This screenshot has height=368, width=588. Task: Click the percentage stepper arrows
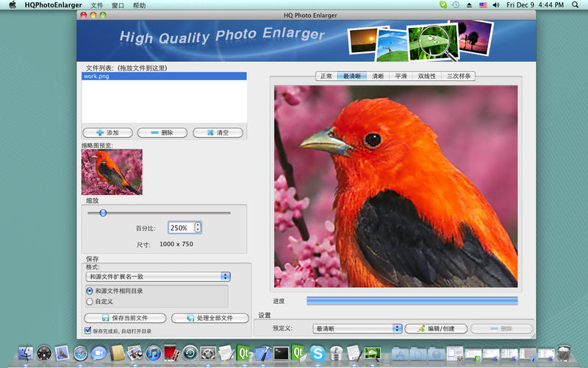point(198,228)
